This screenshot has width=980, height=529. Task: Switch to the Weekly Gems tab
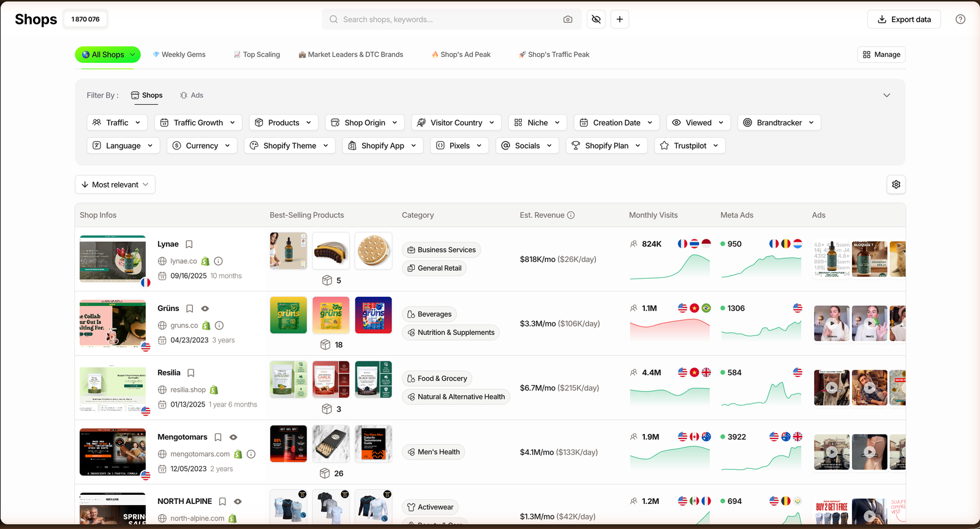(179, 54)
